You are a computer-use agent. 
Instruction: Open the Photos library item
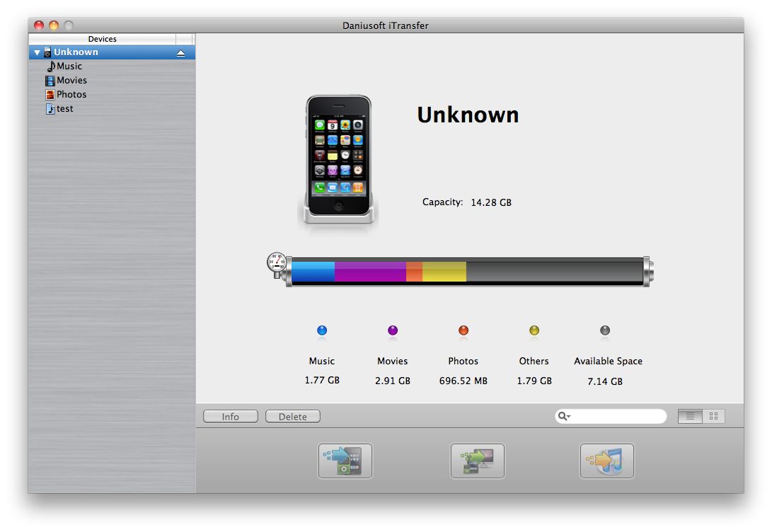coord(71,95)
